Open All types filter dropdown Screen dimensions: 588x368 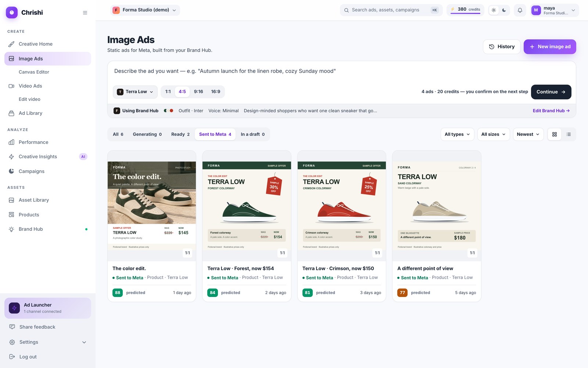[x=457, y=134]
